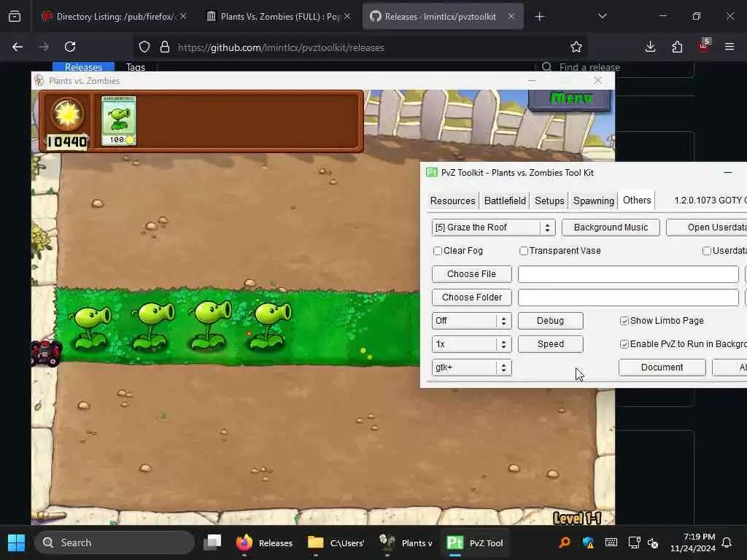
Task: Open the Resources tab in PvZ Toolkit
Action: (452, 201)
